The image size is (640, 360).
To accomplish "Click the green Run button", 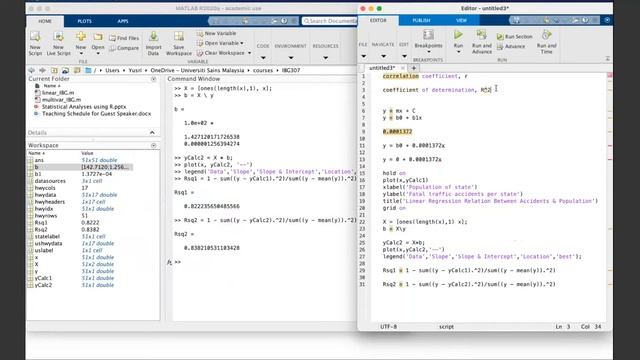I will (458, 35).
